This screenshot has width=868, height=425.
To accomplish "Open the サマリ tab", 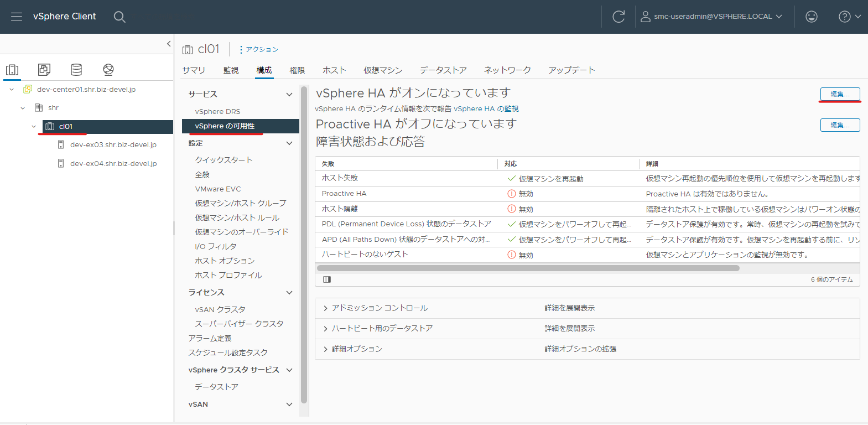I will 194,70.
